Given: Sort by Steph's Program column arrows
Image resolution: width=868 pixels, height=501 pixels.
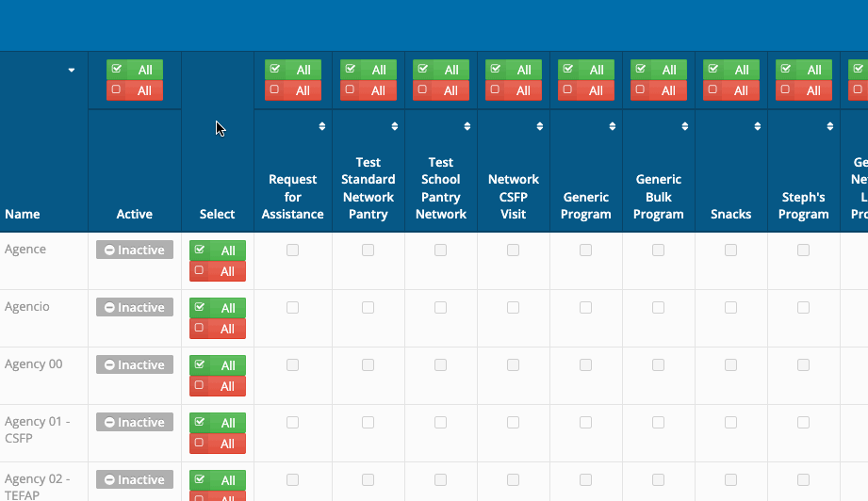Looking at the screenshot, I should tap(829, 126).
